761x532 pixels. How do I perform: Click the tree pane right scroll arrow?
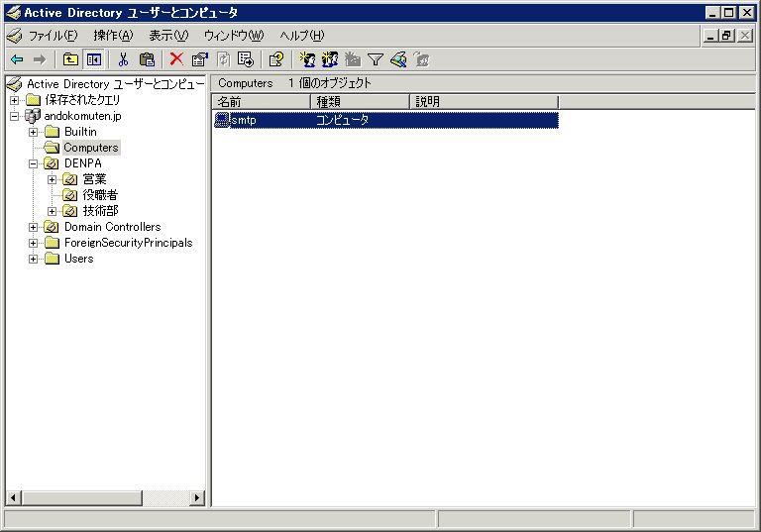pos(196,497)
